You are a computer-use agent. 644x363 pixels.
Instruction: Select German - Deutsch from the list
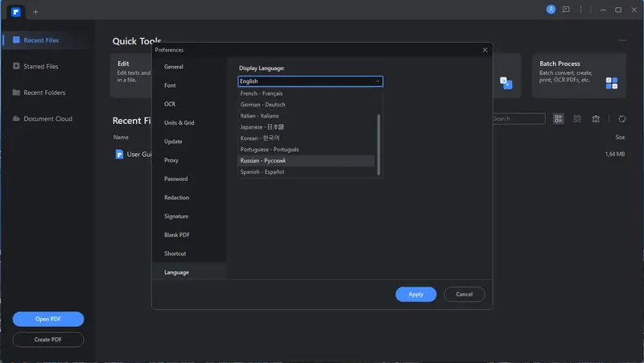[x=306, y=105]
